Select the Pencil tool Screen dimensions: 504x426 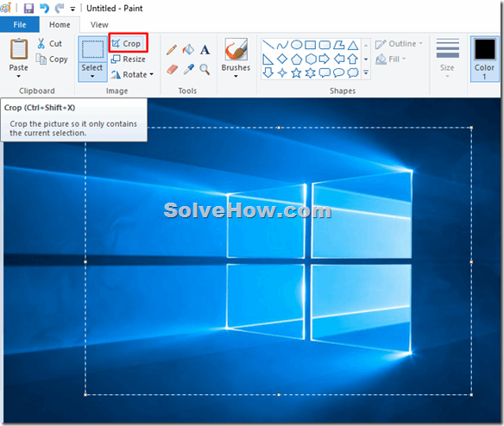(172, 50)
